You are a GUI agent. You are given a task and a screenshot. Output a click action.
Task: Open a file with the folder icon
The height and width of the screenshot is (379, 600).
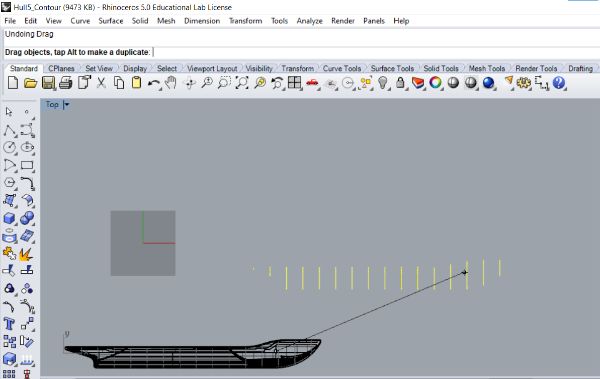pyautogui.click(x=30, y=83)
